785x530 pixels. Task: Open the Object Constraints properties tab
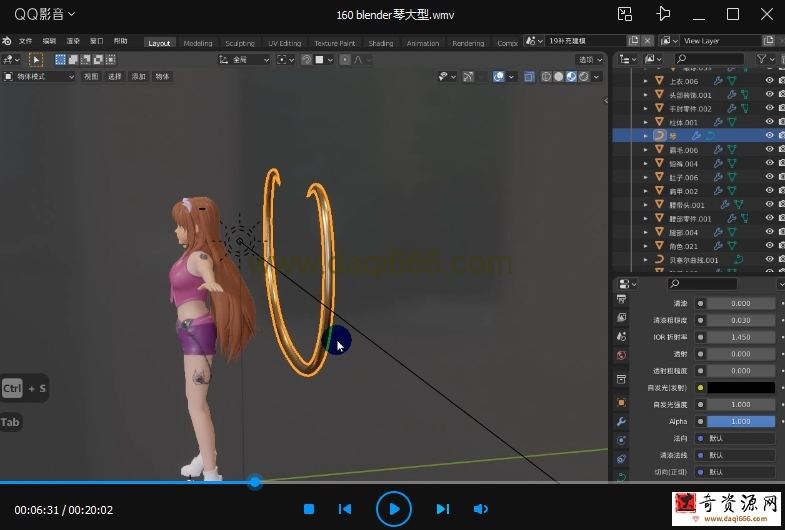(x=621, y=459)
